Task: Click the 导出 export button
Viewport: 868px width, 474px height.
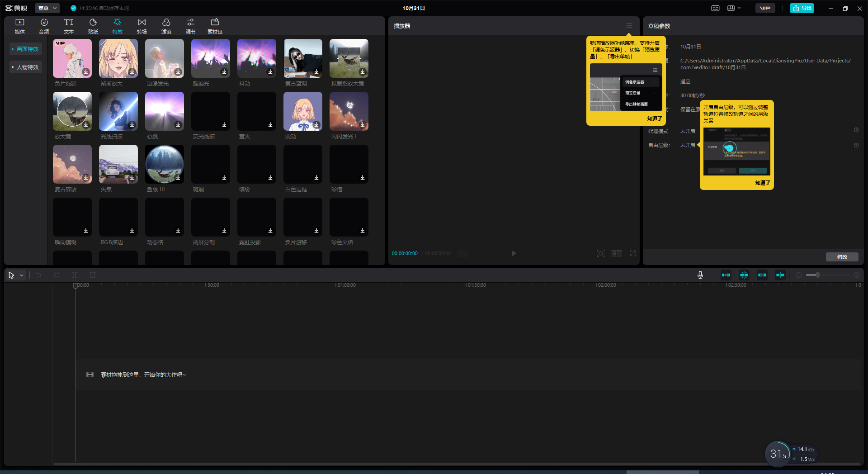Action: pos(802,8)
